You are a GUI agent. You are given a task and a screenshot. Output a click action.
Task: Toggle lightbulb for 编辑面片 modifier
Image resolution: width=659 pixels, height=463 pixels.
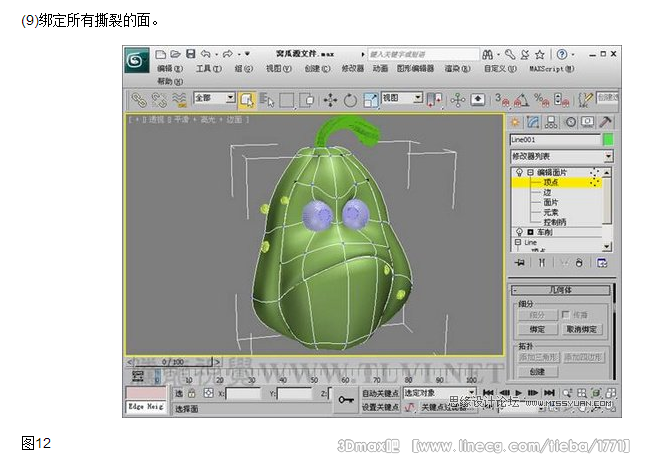pyautogui.click(x=519, y=172)
